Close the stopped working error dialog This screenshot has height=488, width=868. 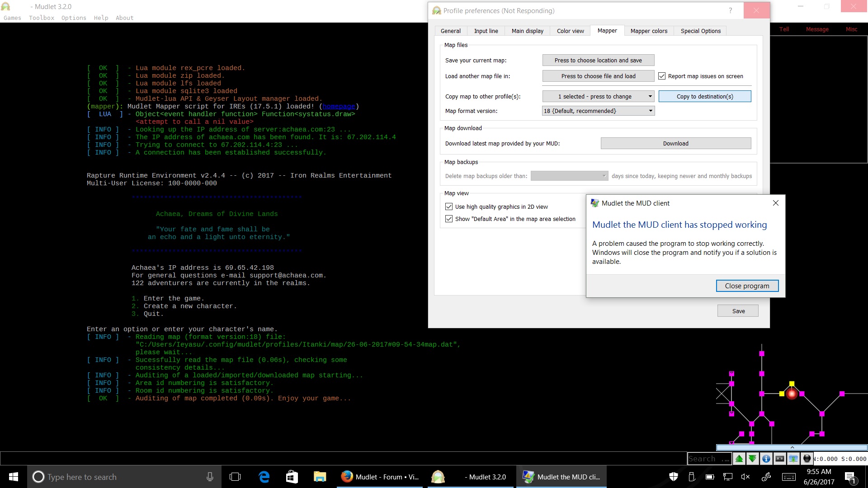pyautogui.click(x=776, y=203)
